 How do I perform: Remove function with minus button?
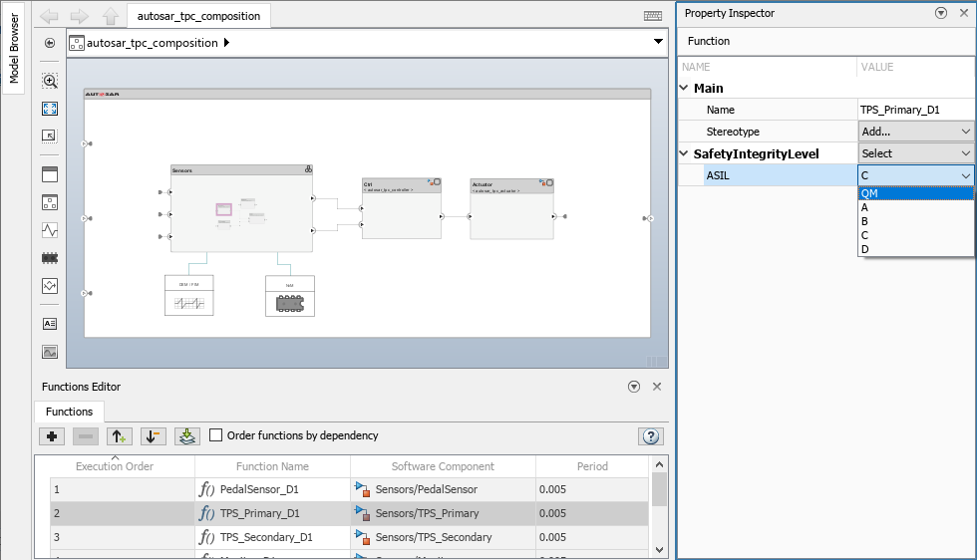86,436
